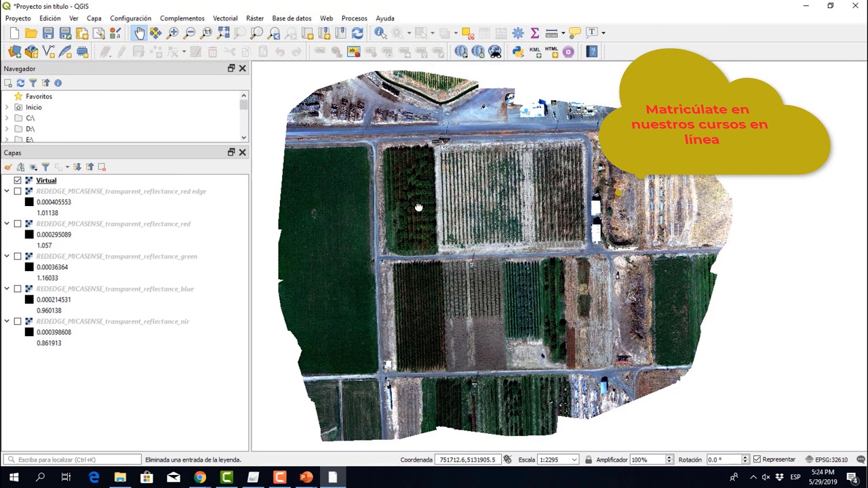Toggle visibility of reflectance_red layer

(x=18, y=224)
